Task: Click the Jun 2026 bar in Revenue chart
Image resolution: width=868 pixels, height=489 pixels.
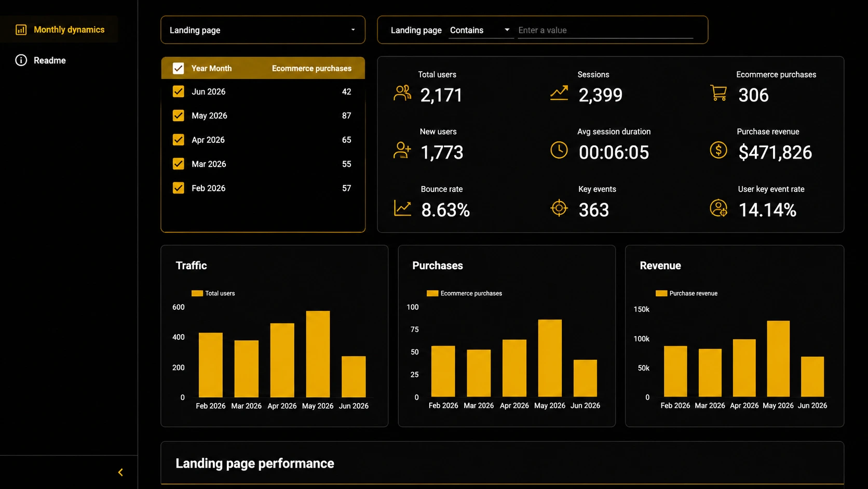Action: point(812,377)
